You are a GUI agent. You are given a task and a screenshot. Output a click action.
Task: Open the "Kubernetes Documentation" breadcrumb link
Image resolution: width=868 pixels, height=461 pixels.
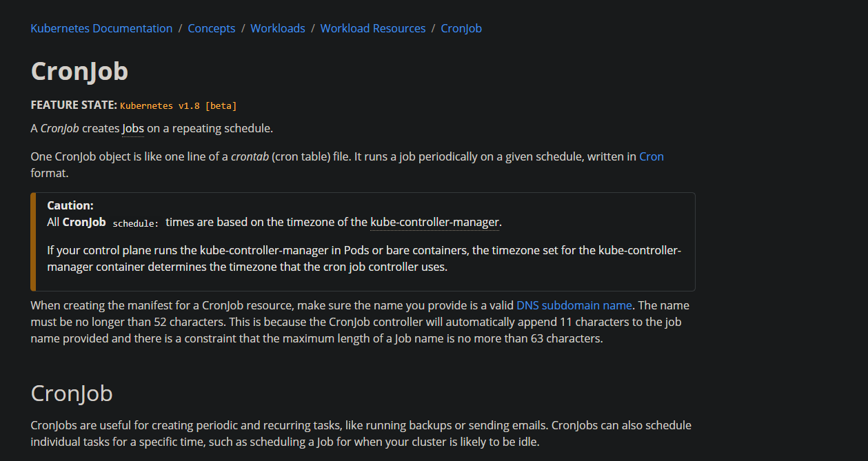101,28
